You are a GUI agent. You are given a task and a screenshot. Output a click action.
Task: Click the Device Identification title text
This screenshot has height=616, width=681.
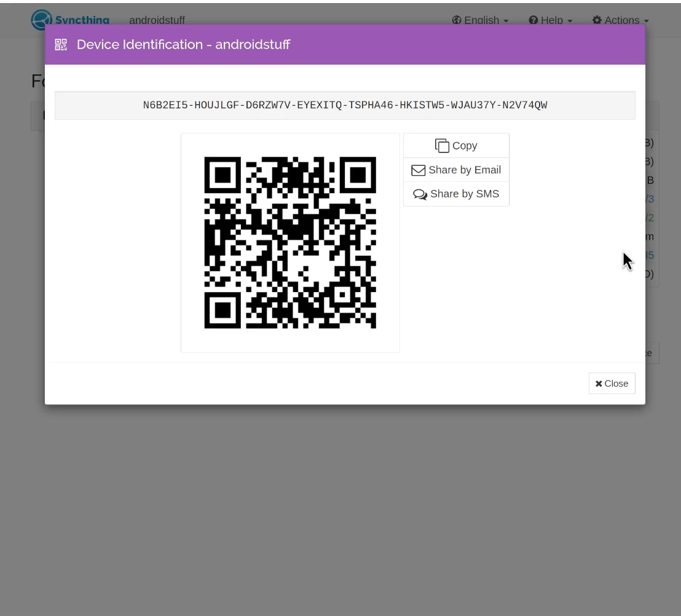(183, 44)
